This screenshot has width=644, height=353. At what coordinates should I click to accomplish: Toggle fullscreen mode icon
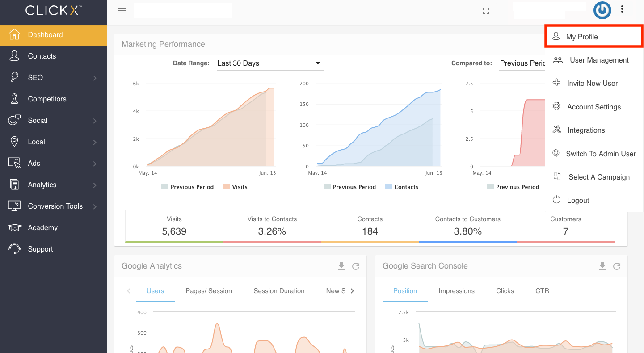pyautogui.click(x=486, y=11)
